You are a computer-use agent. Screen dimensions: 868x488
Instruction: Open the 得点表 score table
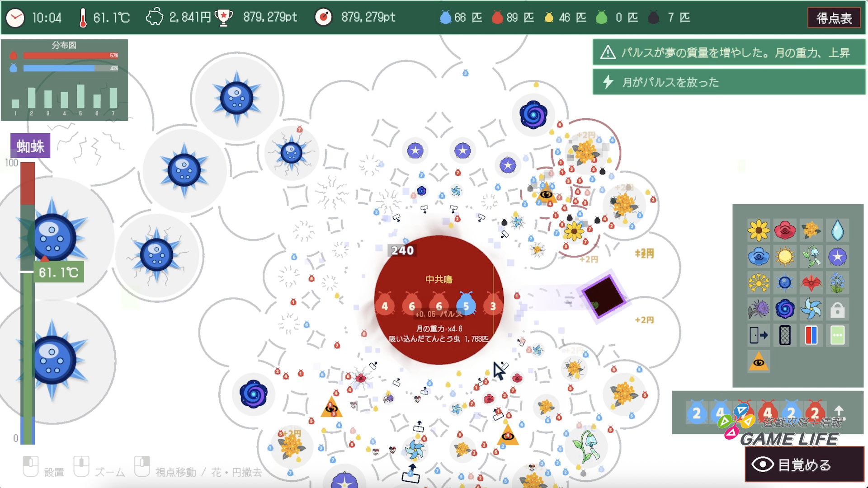click(x=834, y=18)
